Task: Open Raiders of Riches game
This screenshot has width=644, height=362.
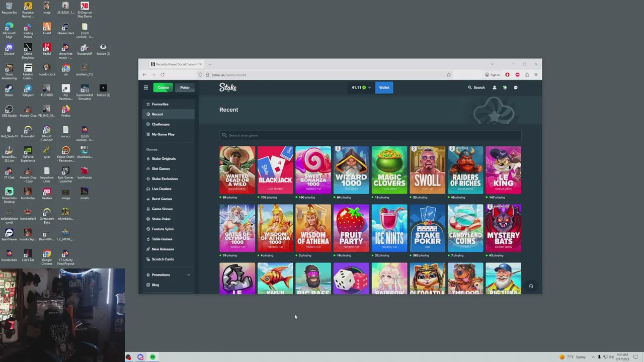Action: tap(465, 170)
